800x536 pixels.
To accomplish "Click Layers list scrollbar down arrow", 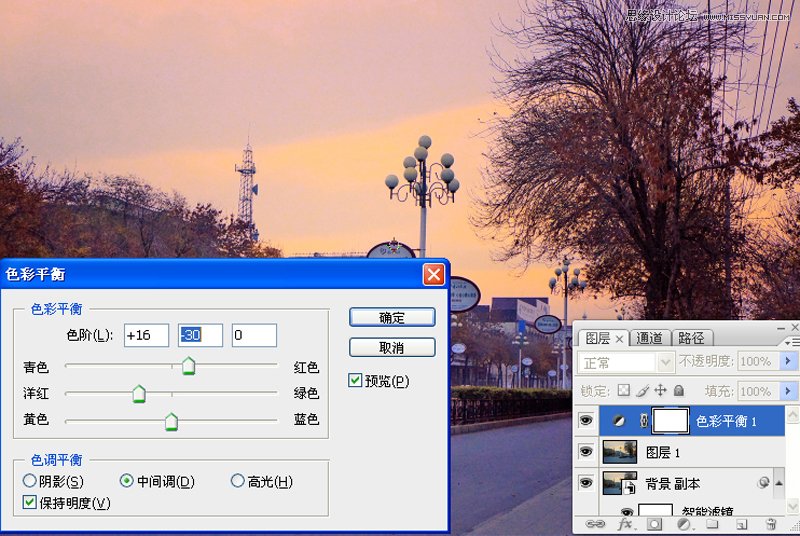I will pyautogui.click(x=792, y=505).
